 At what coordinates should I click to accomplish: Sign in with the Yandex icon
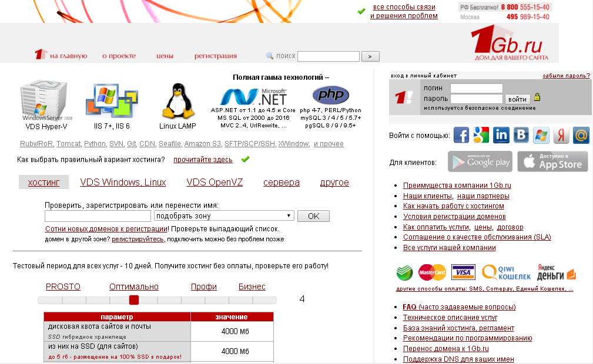click(561, 135)
